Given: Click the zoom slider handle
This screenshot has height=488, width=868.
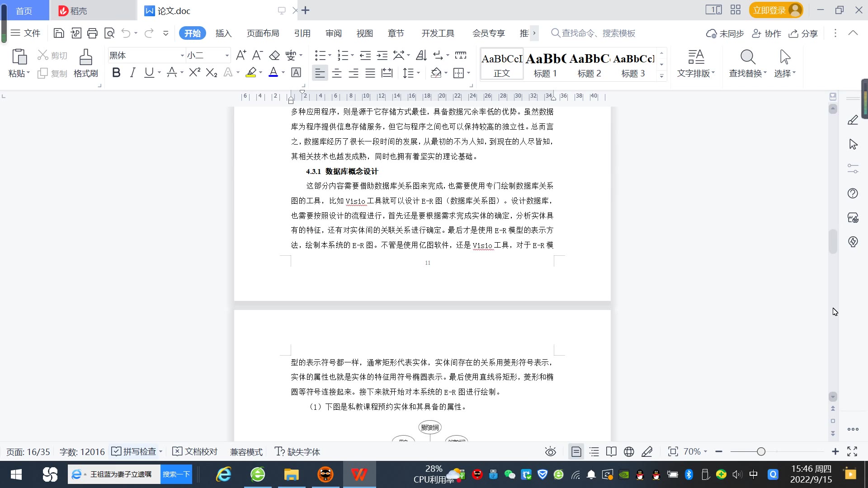Looking at the screenshot, I should [761, 451].
